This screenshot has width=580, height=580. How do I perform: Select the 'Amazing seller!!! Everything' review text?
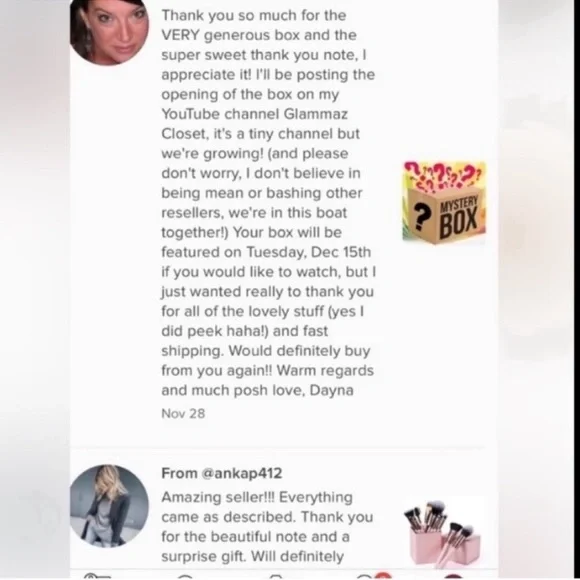[x=257, y=498]
